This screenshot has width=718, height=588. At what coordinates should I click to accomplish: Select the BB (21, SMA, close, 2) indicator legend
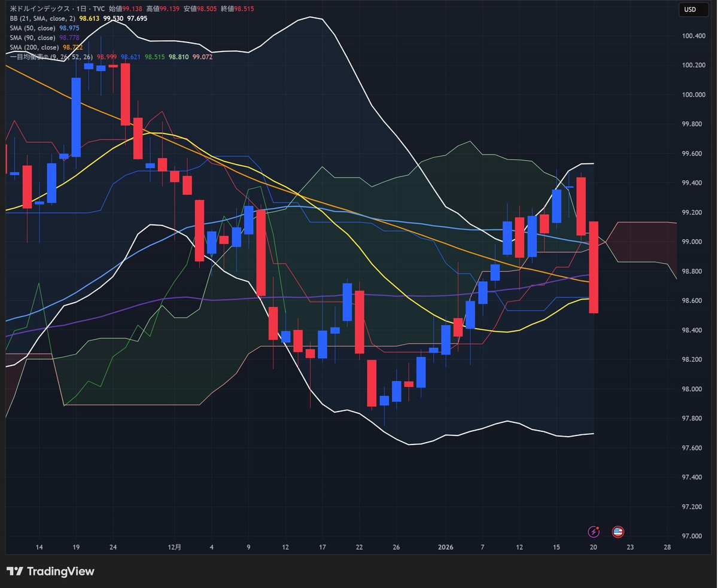coord(43,19)
